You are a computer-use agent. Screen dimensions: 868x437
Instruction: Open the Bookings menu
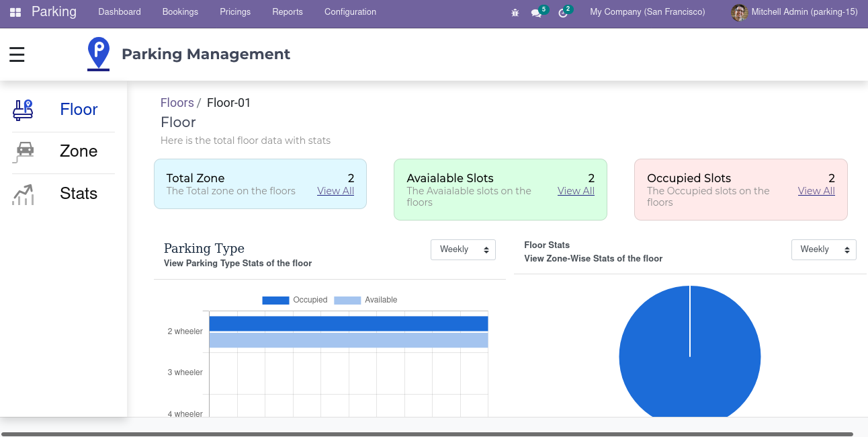click(180, 12)
